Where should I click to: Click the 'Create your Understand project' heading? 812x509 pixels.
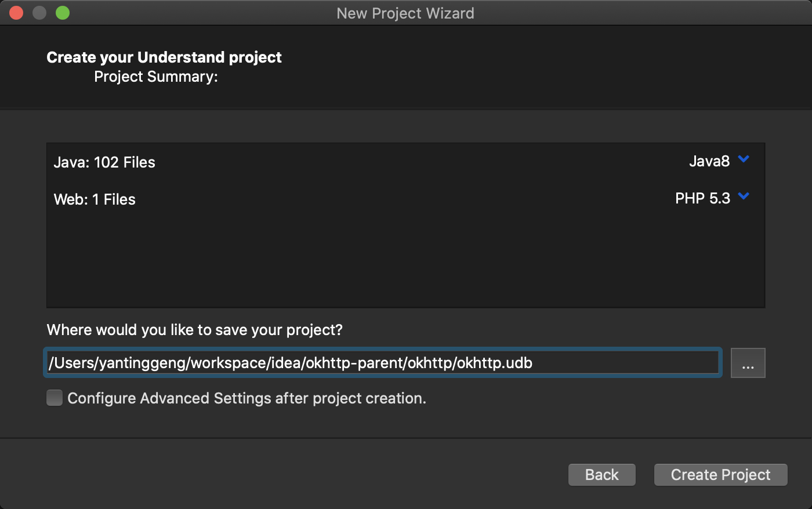click(164, 57)
